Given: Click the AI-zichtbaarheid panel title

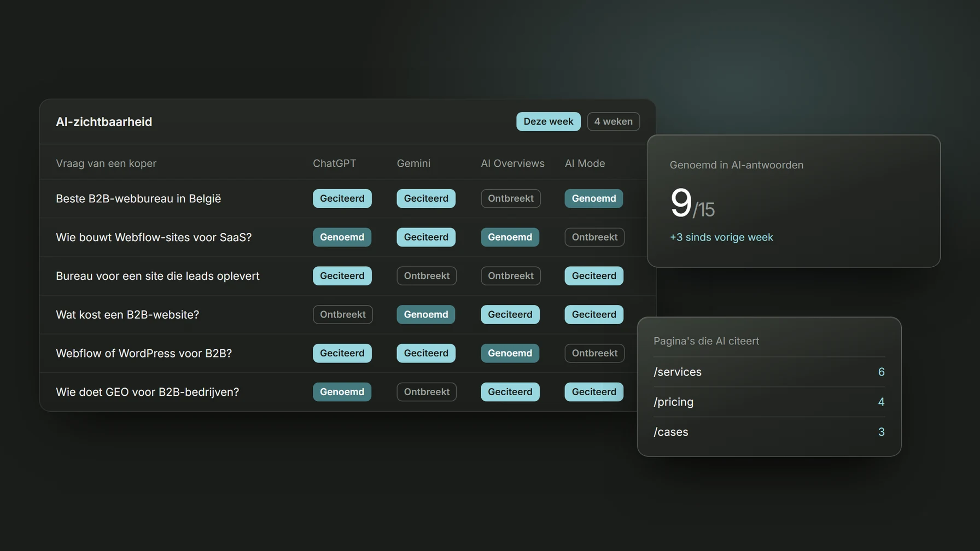Looking at the screenshot, I should [x=104, y=121].
